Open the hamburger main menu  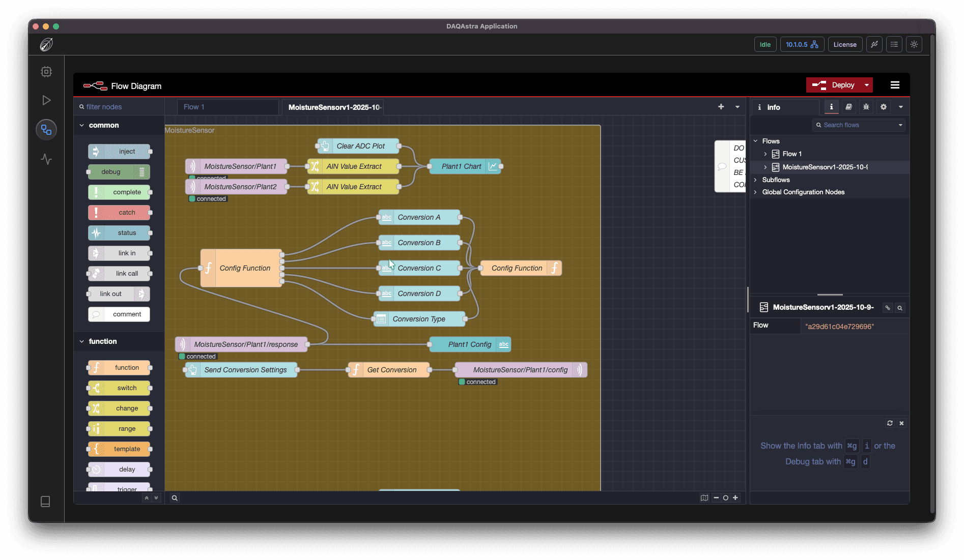pyautogui.click(x=895, y=85)
